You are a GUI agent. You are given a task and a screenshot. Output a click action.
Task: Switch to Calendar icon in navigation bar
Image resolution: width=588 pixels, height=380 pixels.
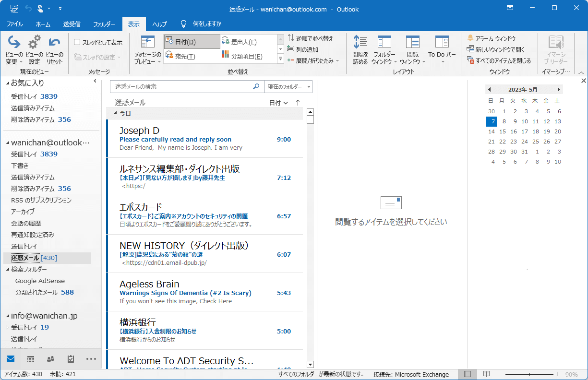pyautogui.click(x=31, y=358)
